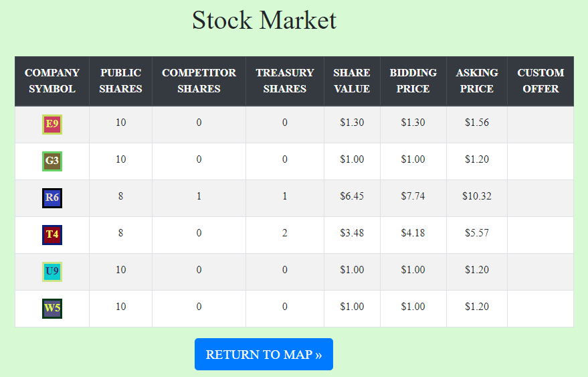Image resolution: width=588 pixels, height=377 pixels.
Task: Click the Public Shares column header
Action: click(x=121, y=81)
